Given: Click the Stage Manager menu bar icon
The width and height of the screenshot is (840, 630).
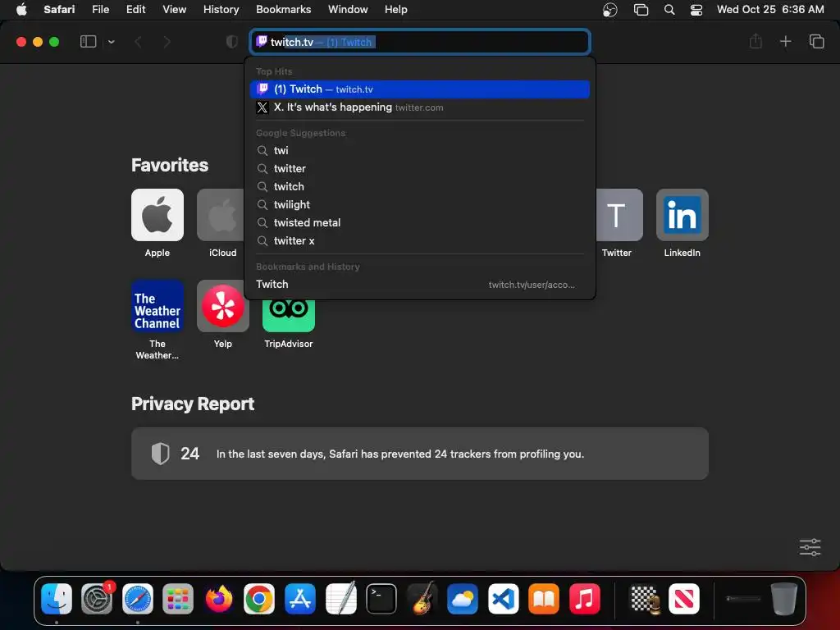Looking at the screenshot, I should pos(641,10).
